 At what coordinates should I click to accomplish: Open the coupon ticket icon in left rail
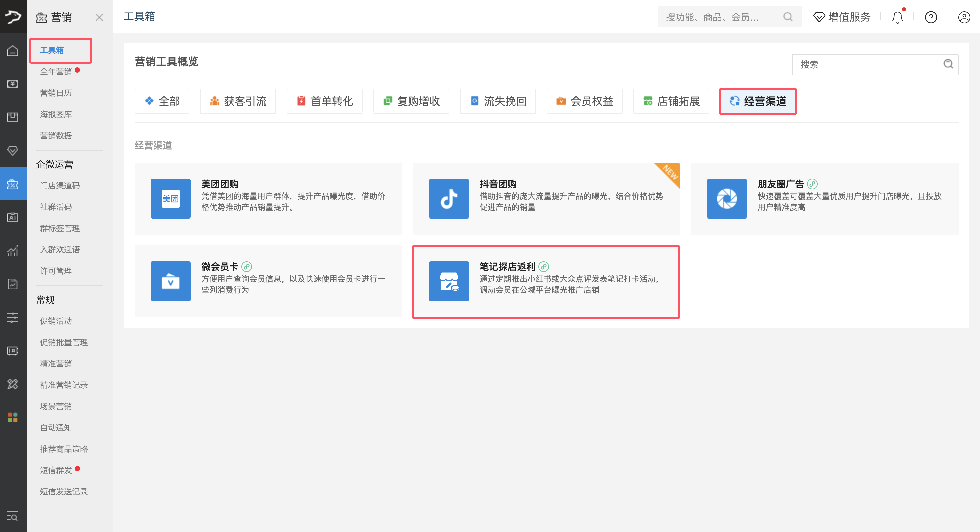point(13,351)
